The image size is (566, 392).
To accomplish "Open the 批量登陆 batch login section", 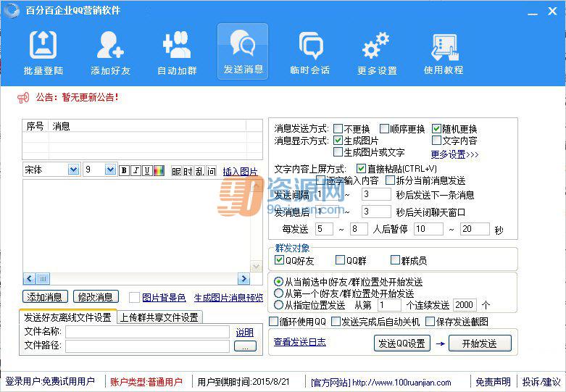I will 43,52.
